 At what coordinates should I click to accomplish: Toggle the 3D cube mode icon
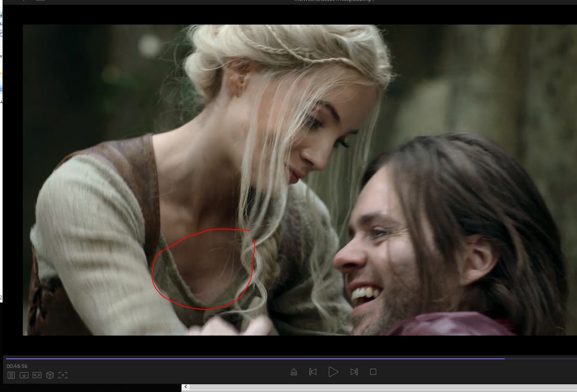50,375
